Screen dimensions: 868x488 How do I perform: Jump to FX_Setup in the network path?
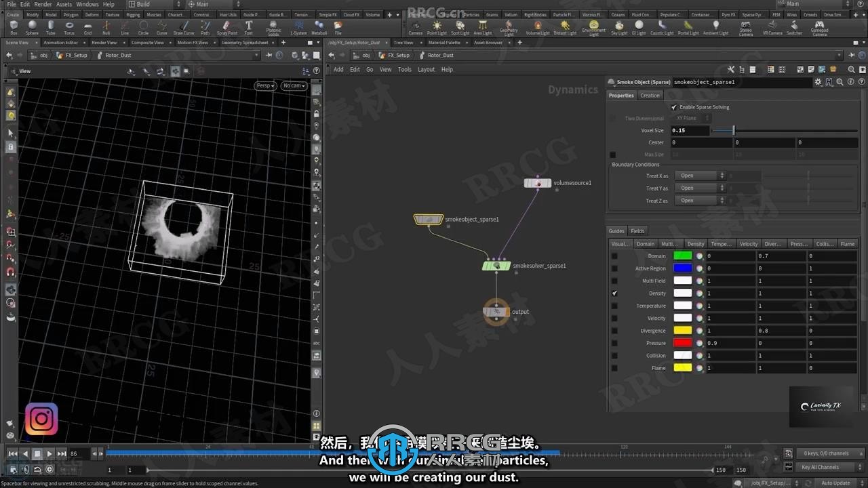tap(398, 55)
